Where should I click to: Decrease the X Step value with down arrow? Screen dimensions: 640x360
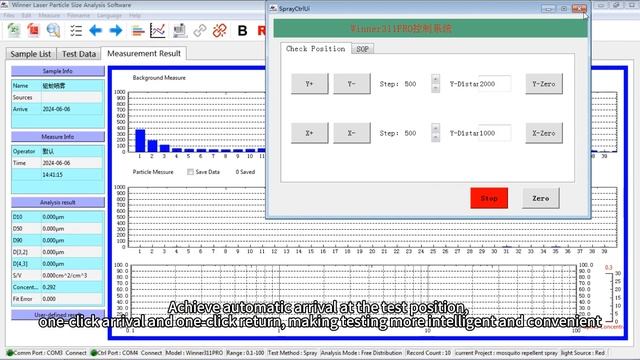[x=436, y=138]
